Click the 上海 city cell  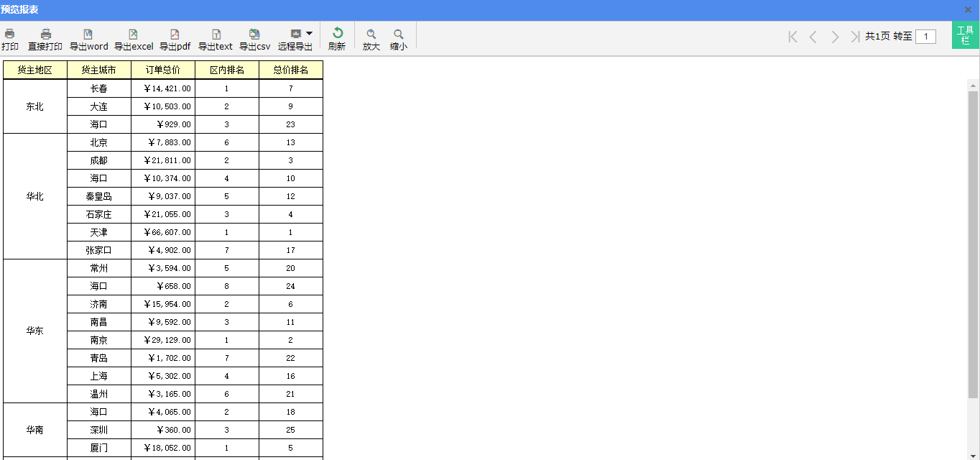[x=99, y=376]
